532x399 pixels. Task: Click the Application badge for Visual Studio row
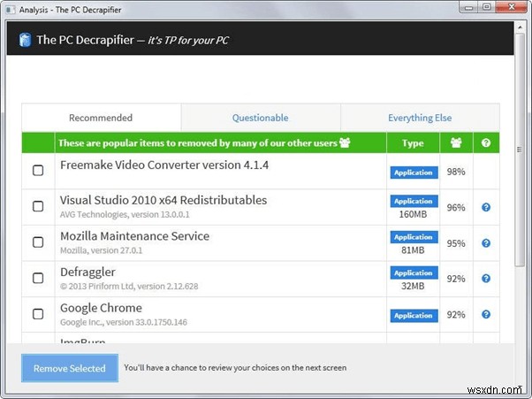pos(414,201)
